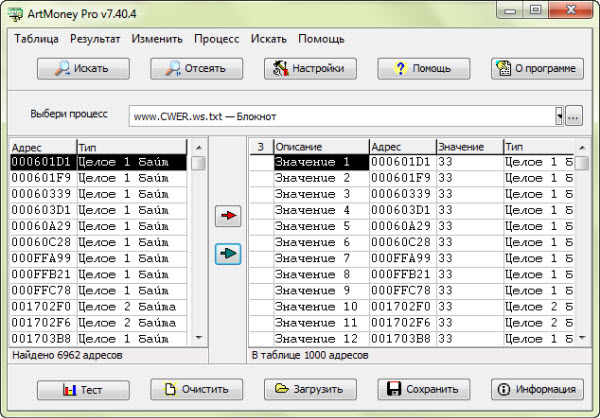600x418 pixels.
Task: Select address 000FFA99 in the left list
Action: 42,258
